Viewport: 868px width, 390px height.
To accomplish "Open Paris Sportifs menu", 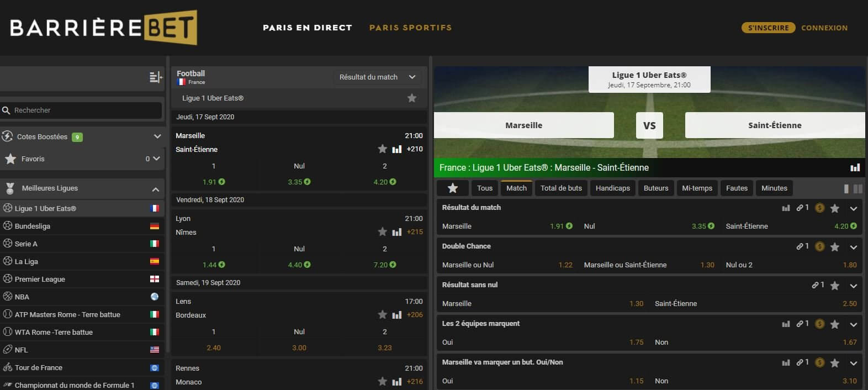I will pos(410,28).
